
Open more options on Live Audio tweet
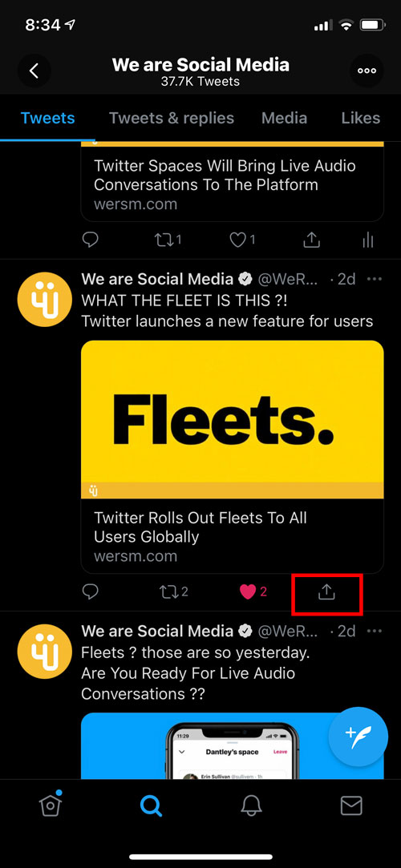click(375, 632)
